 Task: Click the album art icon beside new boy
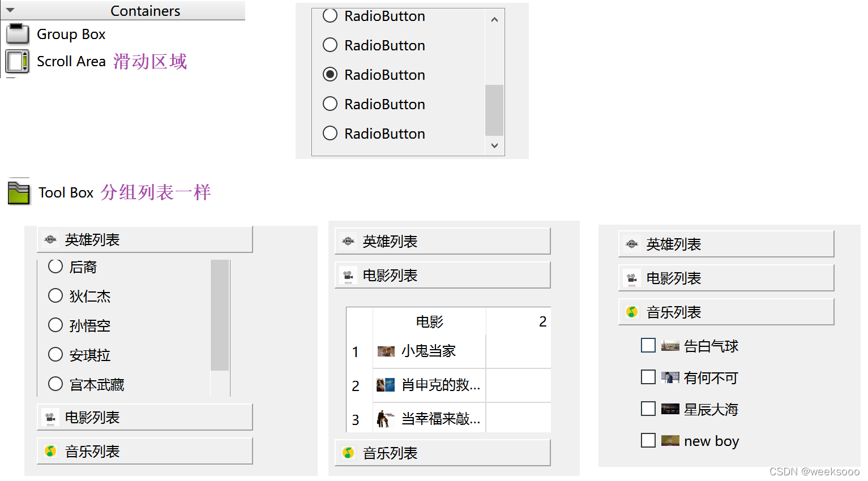tap(670, 440)
